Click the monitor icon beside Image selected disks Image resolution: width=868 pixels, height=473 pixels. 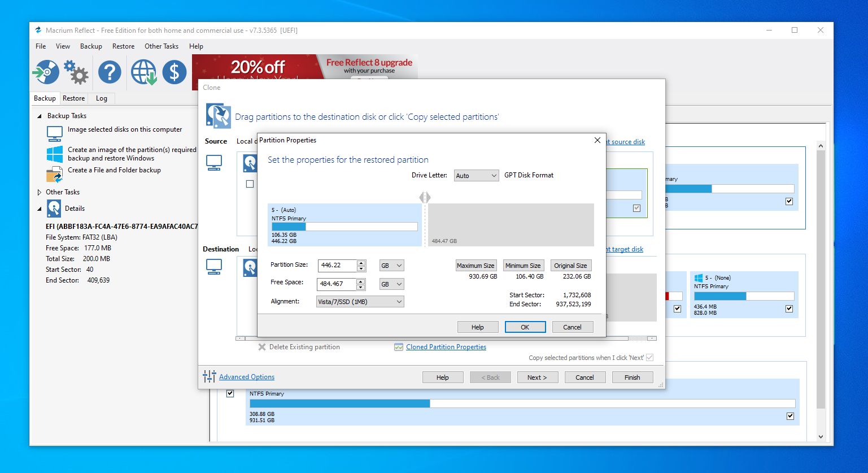[x=55, y=133]
